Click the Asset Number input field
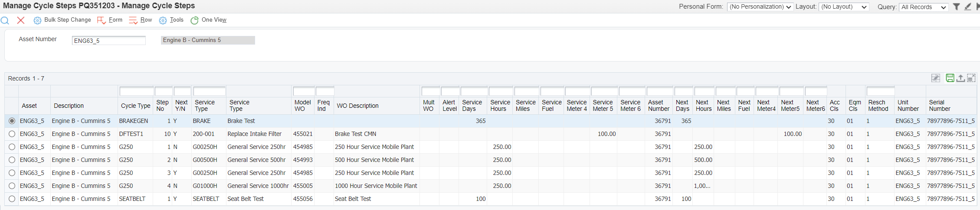 point(108,41)
